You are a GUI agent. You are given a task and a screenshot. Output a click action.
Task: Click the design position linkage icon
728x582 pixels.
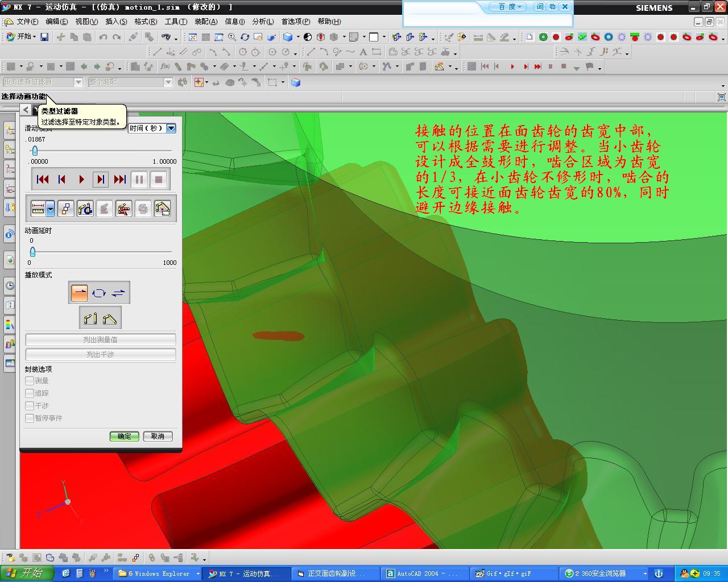click(x=90, y=318)
